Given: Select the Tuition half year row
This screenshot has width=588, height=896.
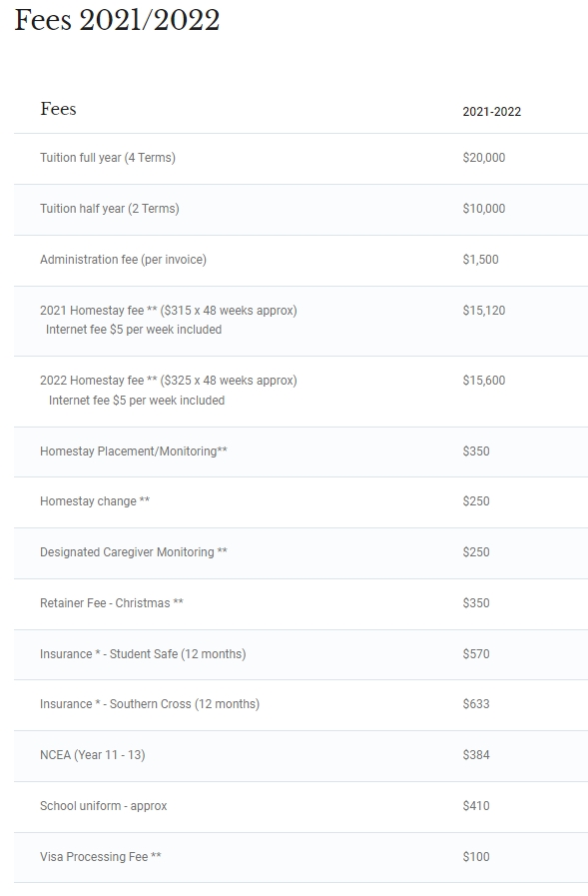Looking at the screenshot, I should (x=300, y=209).
